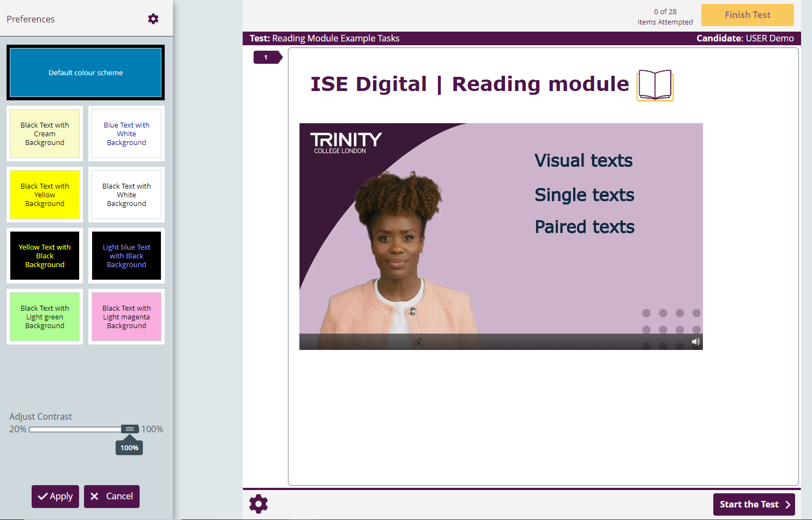Screen dimensions: 812x520
Task: Select item 1 navigation marker
Action: pyautogui.click(x=267, y=57)
